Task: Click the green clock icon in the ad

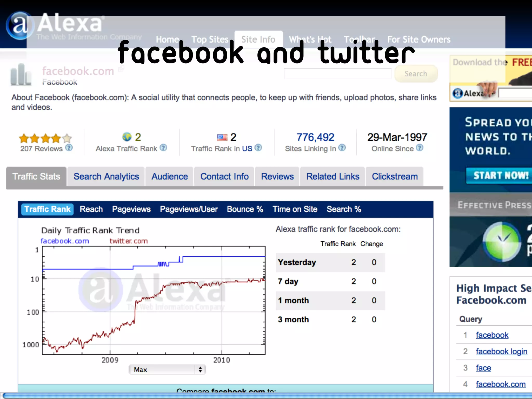Action: pyautogui.click(x=502, y=242)
